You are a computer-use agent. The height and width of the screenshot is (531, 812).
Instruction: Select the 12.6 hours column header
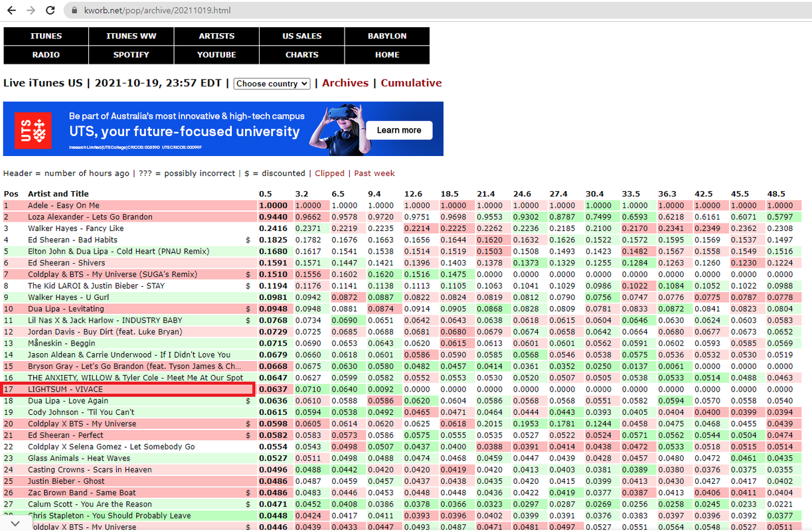pyautogui.click(x=414, y=194)
